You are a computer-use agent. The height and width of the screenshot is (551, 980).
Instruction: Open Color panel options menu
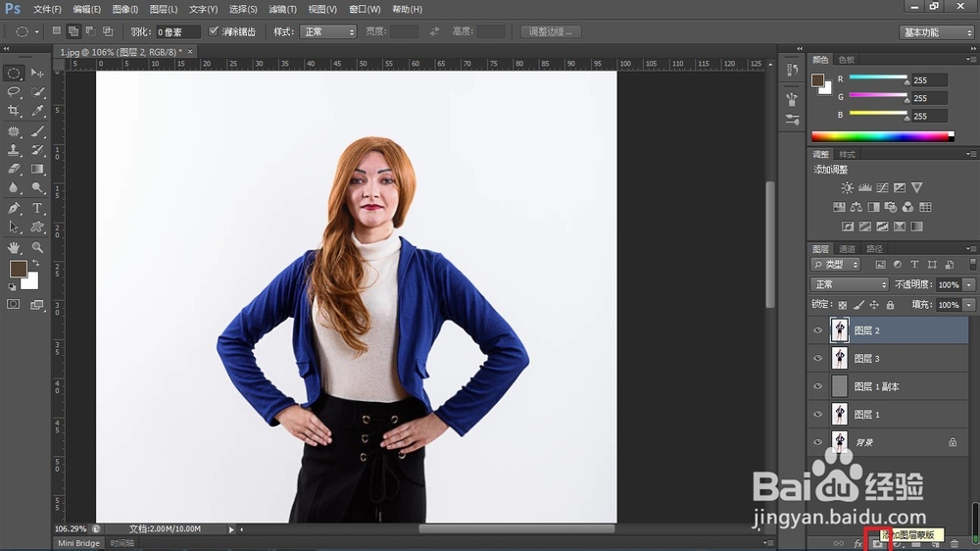coord(970,60)
